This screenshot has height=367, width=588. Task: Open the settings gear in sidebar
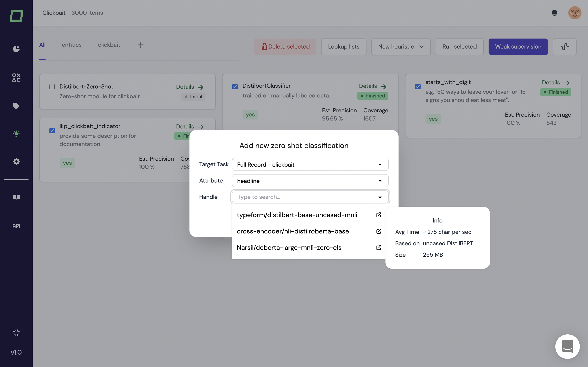(x=16, y=161)
